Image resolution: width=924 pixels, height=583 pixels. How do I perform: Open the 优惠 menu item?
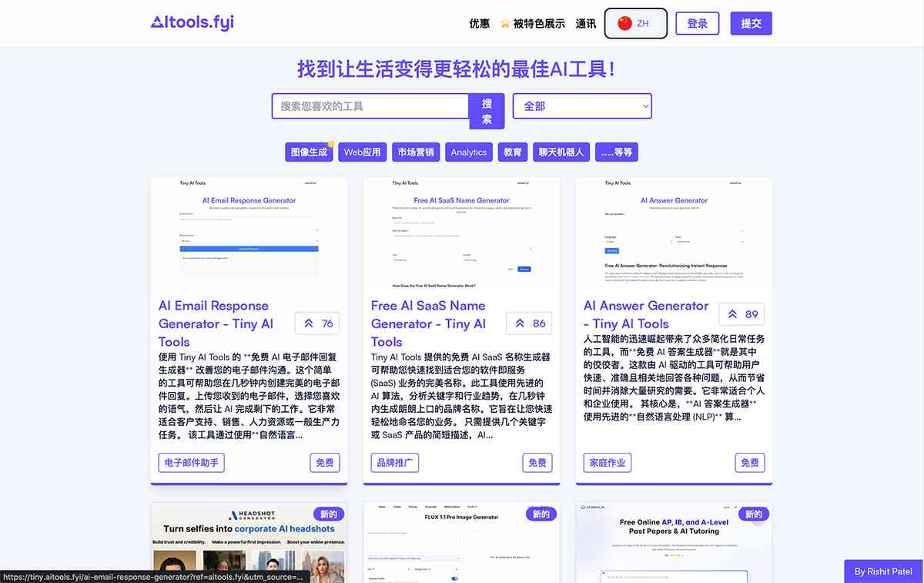click(480, 23)
